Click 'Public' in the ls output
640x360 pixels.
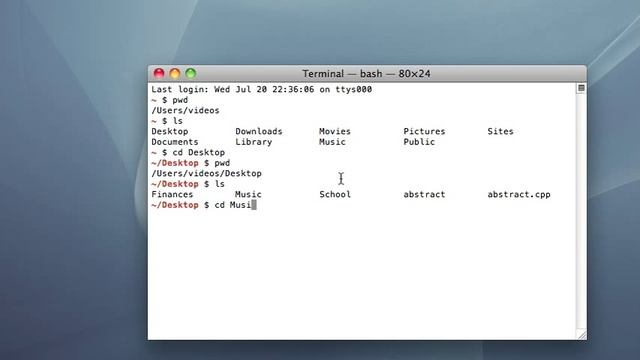click(x=419, y=142)
